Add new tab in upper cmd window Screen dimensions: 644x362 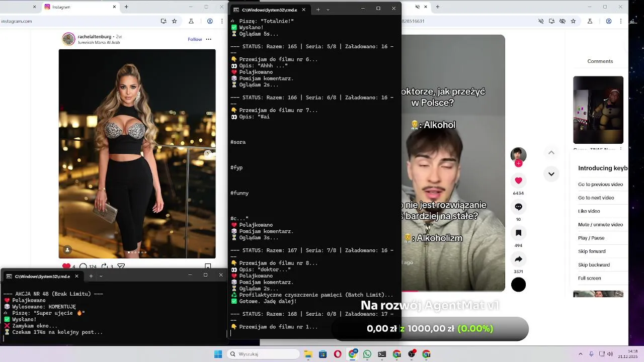(x=318, y=10)
